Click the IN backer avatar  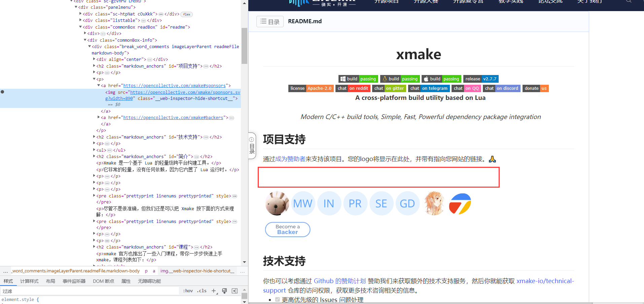[329, 203]
